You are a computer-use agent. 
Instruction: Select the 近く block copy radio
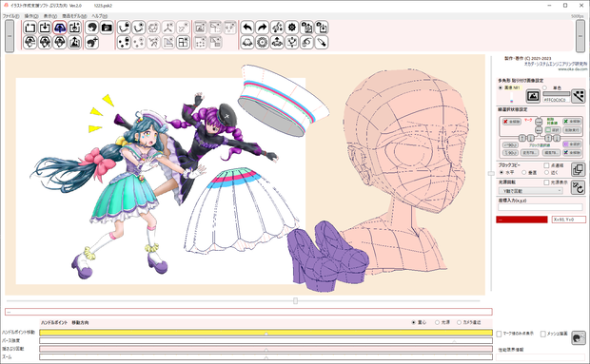point(546,172)
